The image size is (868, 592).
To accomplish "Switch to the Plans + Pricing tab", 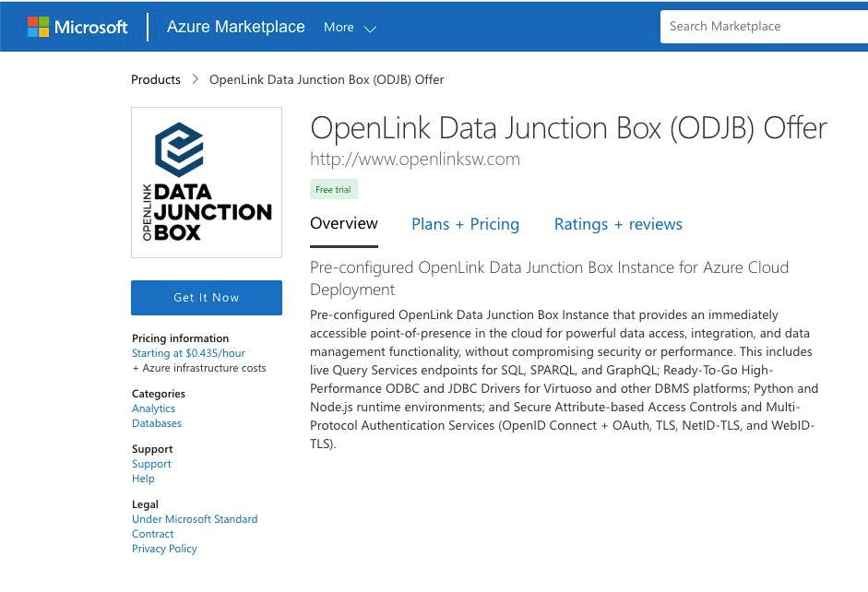I will (x=465, y=223).
